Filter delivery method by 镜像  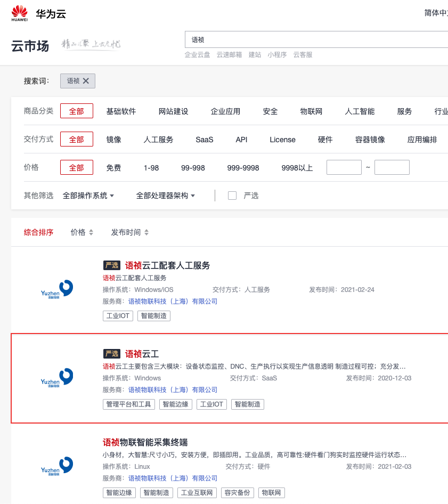click(114, 140)
